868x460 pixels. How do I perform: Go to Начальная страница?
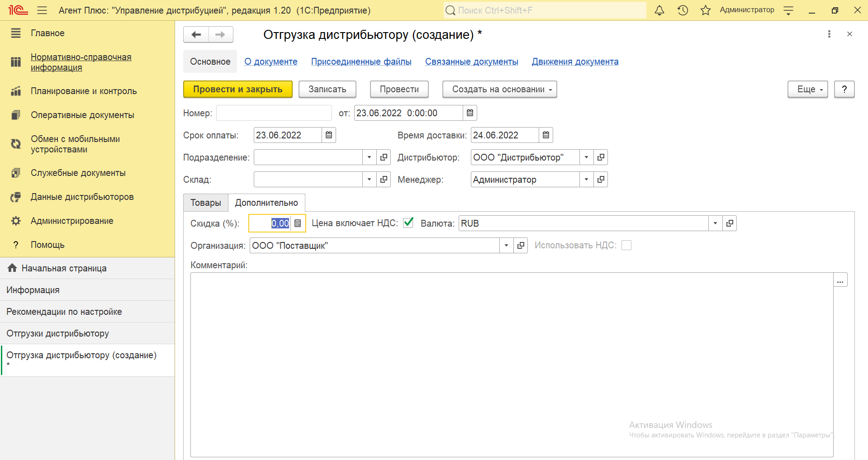[x=87, y=268]
